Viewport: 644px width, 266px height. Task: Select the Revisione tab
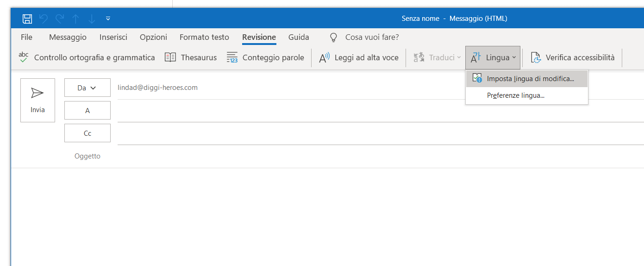click(x=259, y=37)
